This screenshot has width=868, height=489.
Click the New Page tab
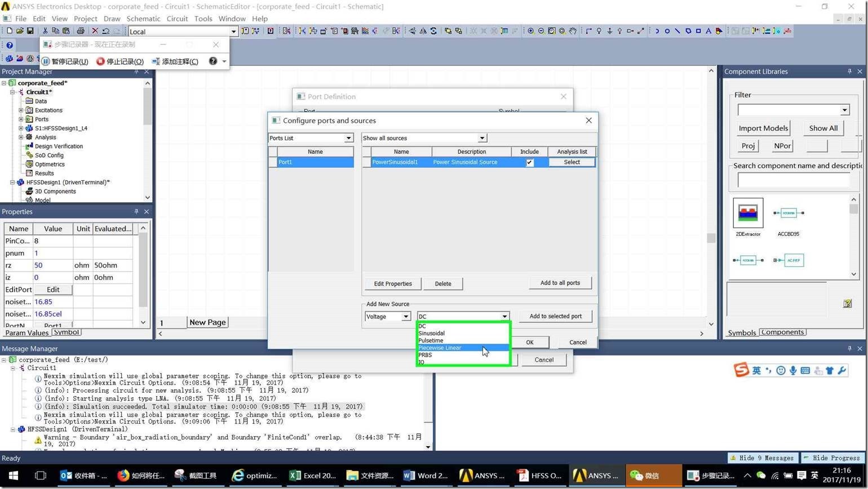click(207, 322)
